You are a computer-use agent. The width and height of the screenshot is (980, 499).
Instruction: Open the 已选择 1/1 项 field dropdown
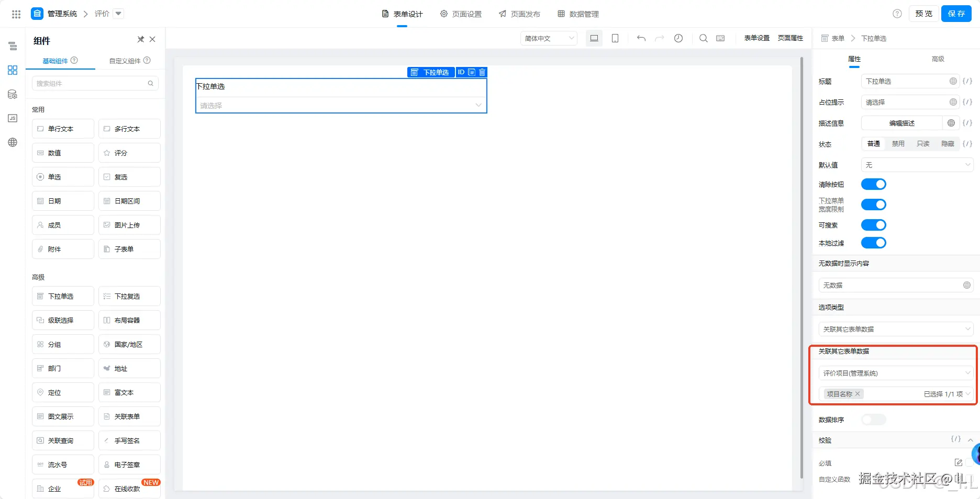[x=896, y=394]
